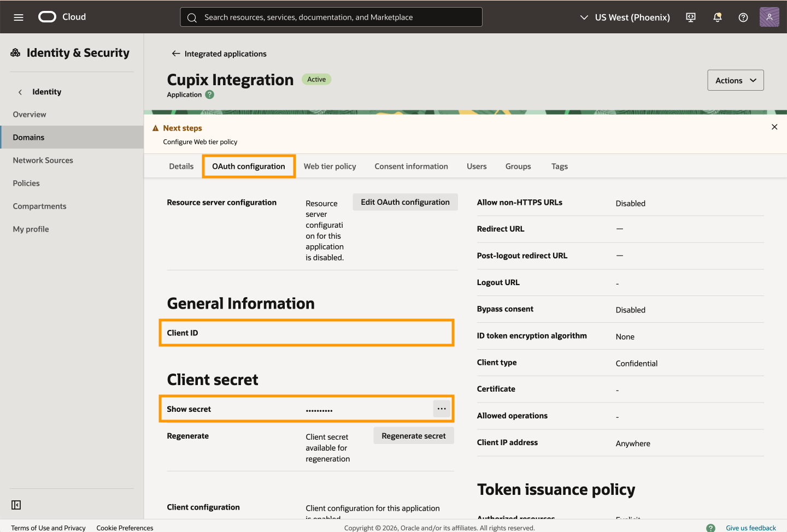
Task: Click the masked client secret value
Action: click(x=319, y=410)
